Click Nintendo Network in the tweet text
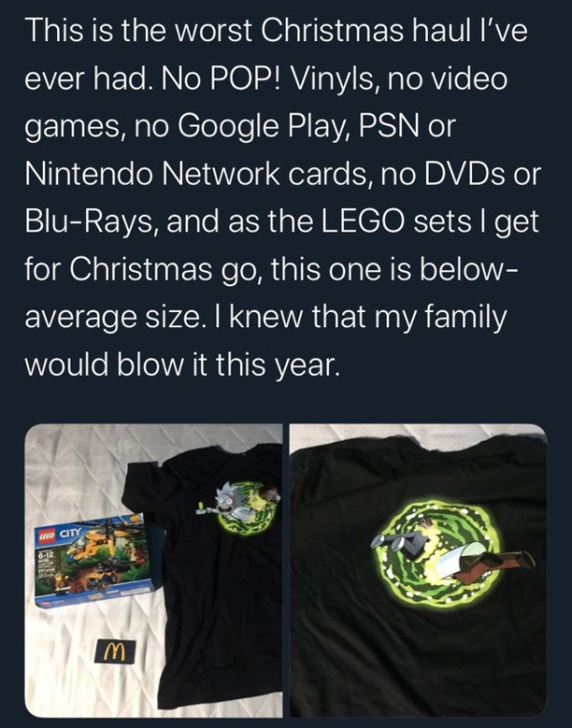572x728 pixels. pos(153,173)
